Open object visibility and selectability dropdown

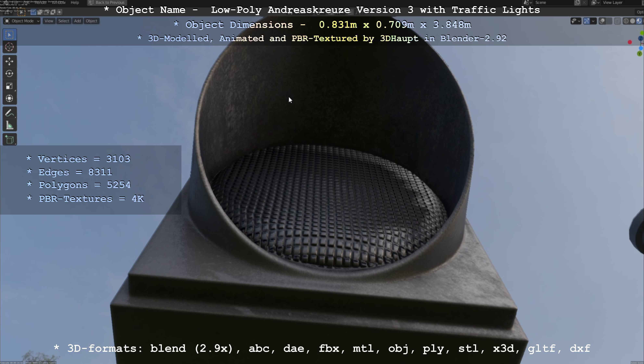coord(575,21)
